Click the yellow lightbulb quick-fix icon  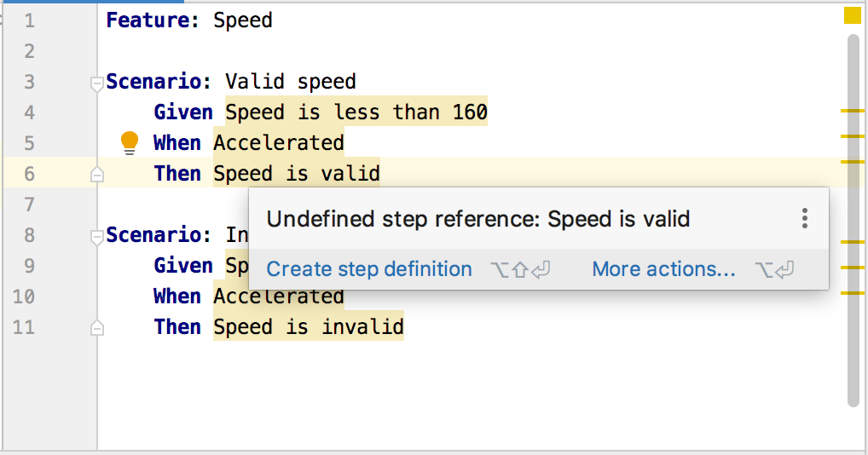pos(130,142)
